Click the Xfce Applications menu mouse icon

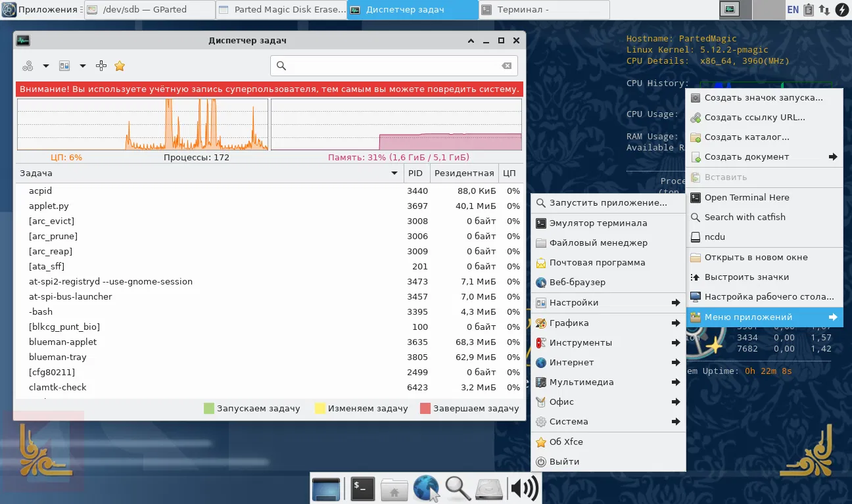tap(9, 9)
